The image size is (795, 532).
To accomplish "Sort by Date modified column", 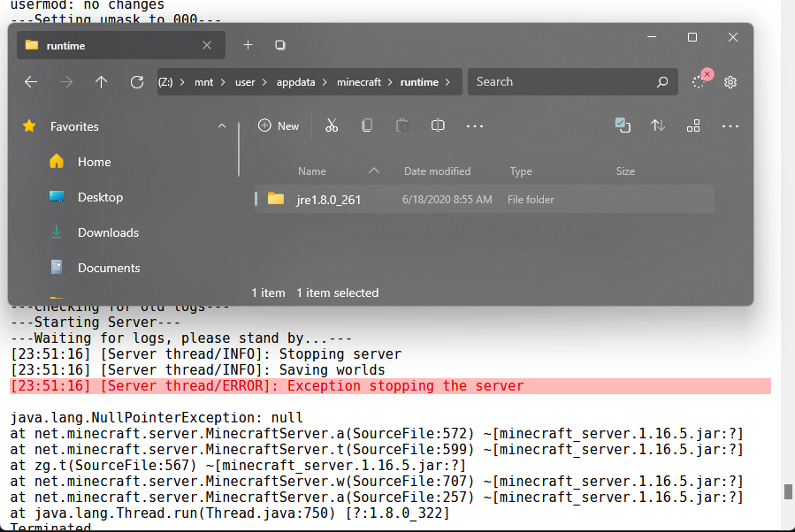I will 437,171.
